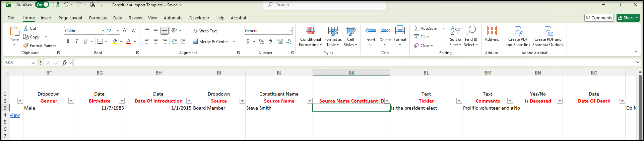Toggle Wrap Text
The height and width of the screenshot is (141, 644).
205,31
